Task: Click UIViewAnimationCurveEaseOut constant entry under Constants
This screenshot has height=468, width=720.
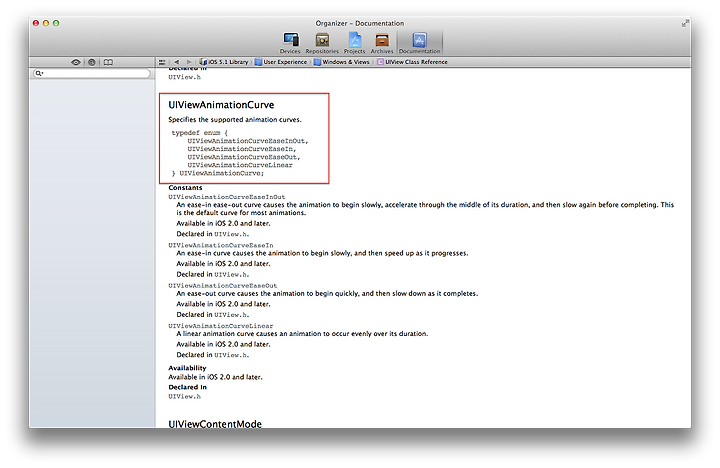Action: click(x=223, y=285)
